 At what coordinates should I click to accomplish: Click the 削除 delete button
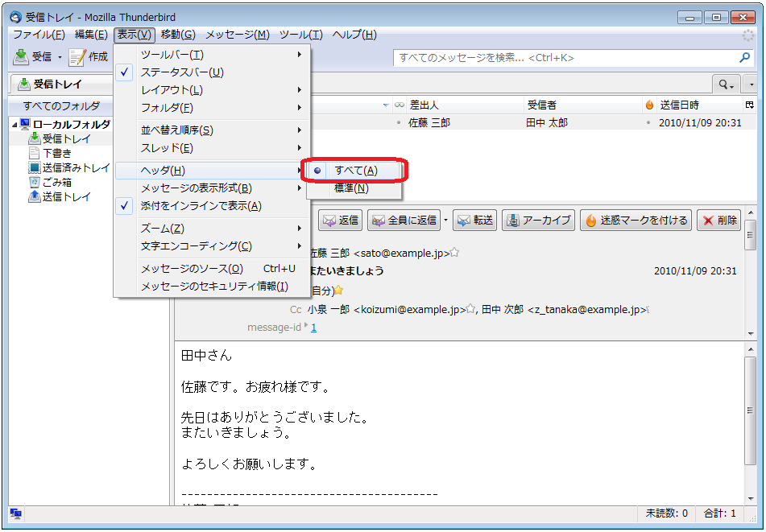pos(719,221)
